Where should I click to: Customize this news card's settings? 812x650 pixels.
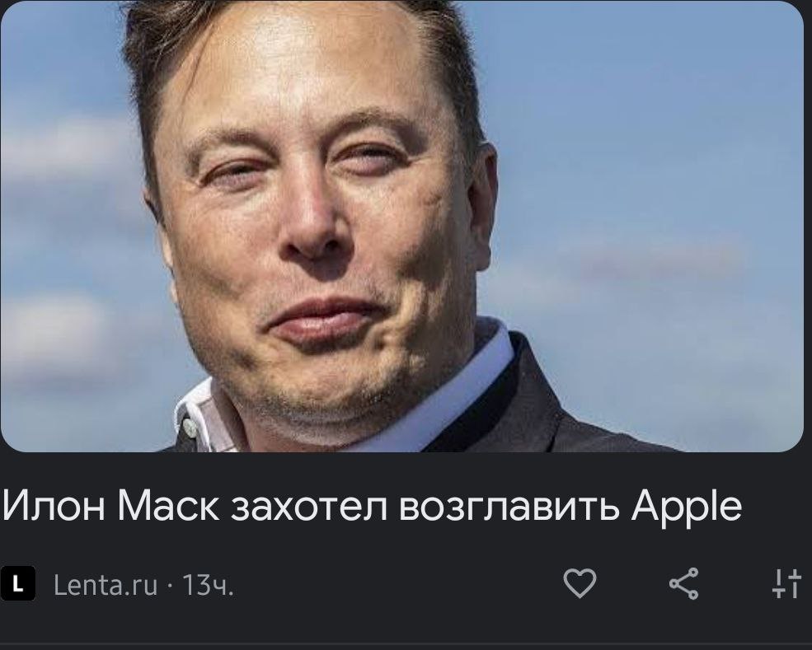coord(786,583)
